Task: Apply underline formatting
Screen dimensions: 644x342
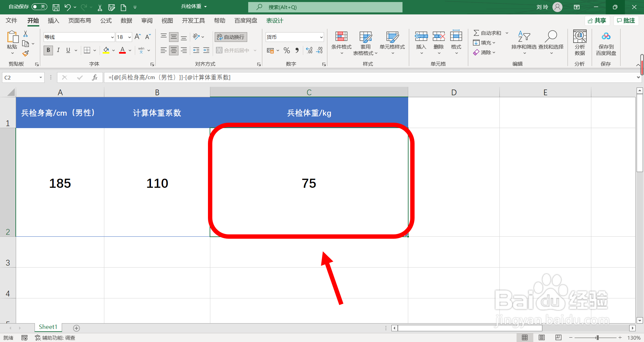Action: 68,50
